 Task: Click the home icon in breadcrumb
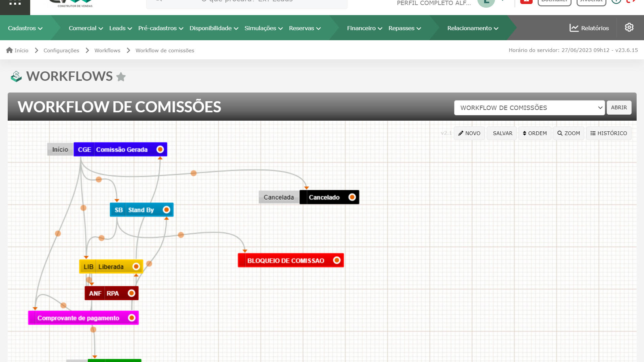tap(9, 50)
